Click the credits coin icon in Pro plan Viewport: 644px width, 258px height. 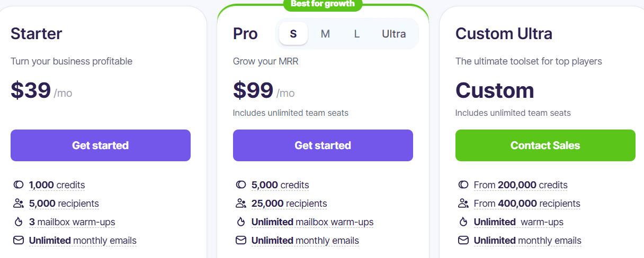[x=241, y=185]
